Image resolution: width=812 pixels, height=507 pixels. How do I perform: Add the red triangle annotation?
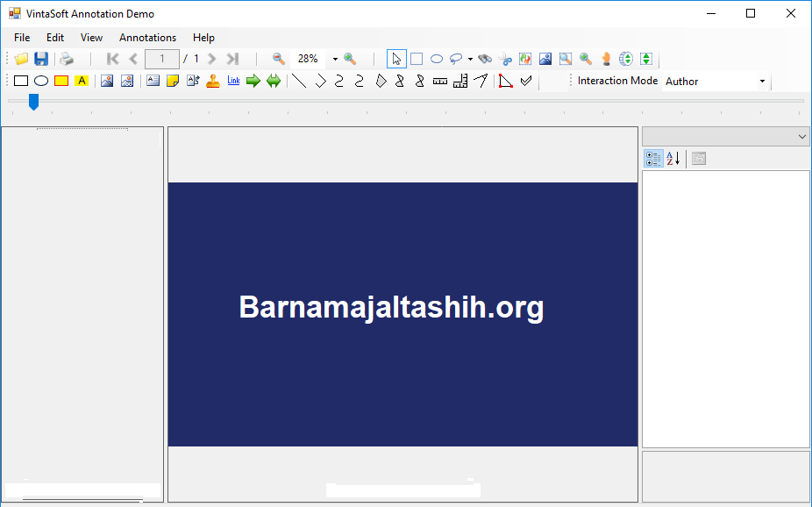click(x=505, y=81)
